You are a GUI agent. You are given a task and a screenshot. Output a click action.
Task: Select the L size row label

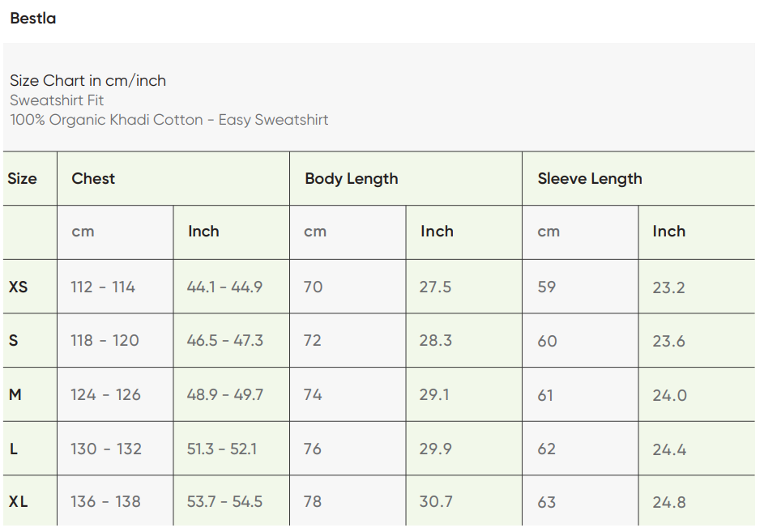pos(13,449)
